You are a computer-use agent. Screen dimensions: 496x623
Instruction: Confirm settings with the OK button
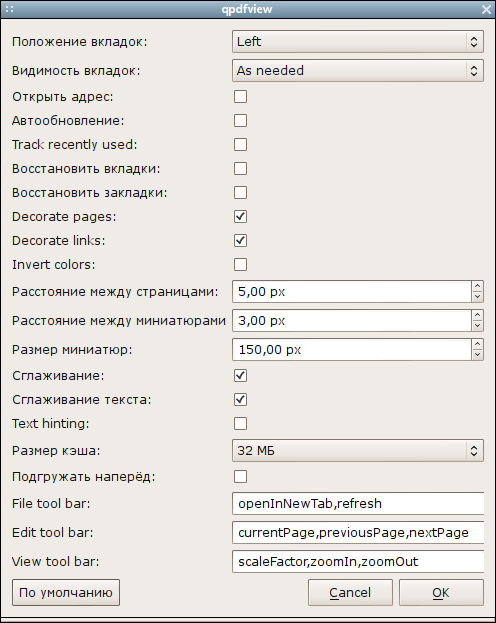click(441, 592)
